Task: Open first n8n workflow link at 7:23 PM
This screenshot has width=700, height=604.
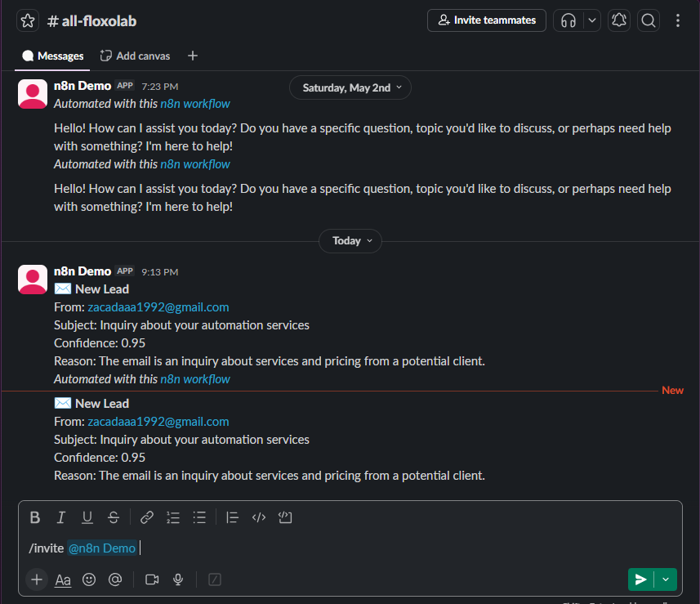Action: point(195,104)
